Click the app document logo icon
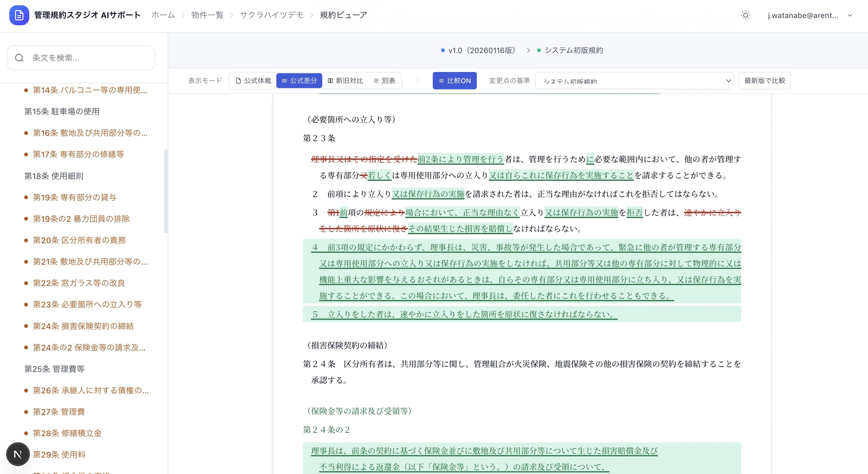Image resolution: width=868 pixels, height=474 pixels. click(x=19, y=15)
